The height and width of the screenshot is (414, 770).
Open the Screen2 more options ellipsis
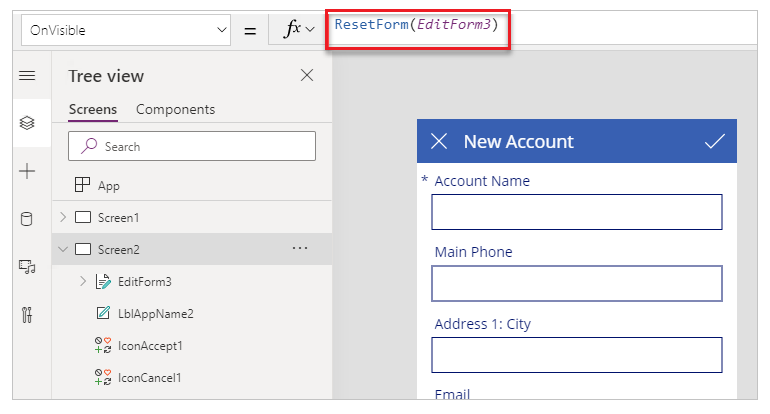pos(300,248)
